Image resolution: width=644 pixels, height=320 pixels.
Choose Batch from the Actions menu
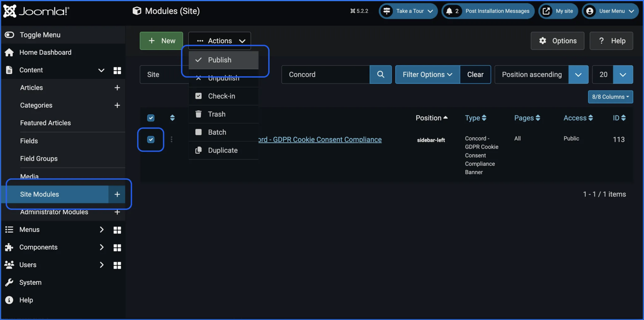coord(223,132)
